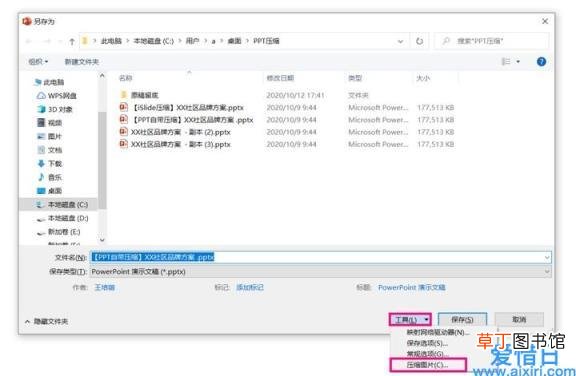This screenshot has width=576, height=376.
Task: Select 用户 in the address path
Action: pos(192,41)
